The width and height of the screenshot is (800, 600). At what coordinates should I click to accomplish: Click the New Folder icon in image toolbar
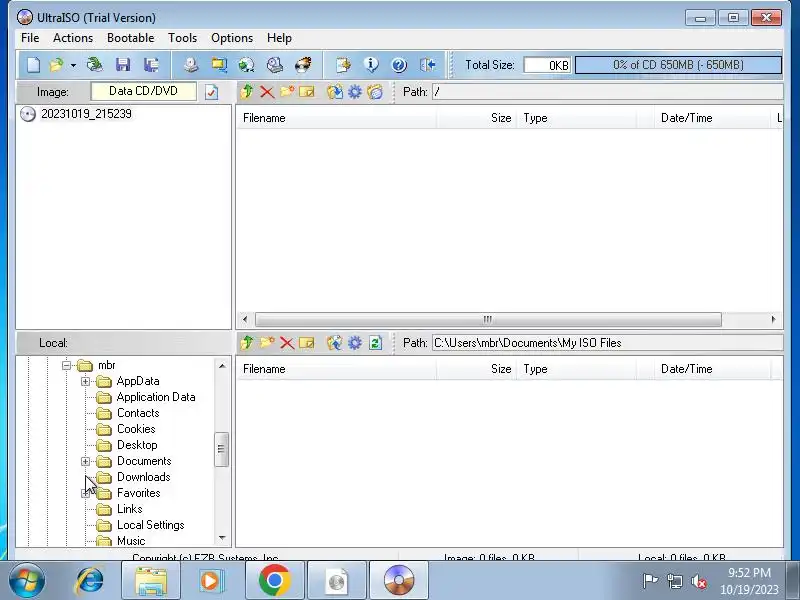pyautogui.click(x=287, y=92)
